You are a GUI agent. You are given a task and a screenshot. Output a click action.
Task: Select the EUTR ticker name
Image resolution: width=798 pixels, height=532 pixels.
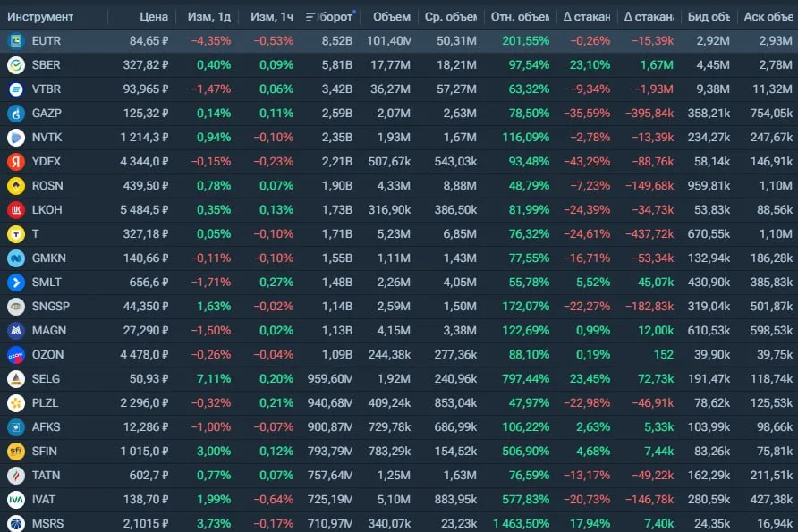[47, 41]
